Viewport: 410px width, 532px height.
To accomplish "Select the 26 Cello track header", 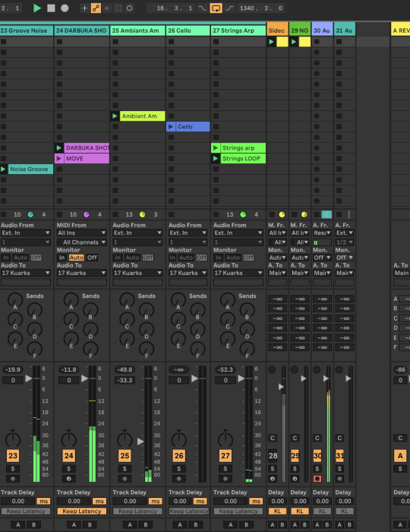I will click(188, 30).
